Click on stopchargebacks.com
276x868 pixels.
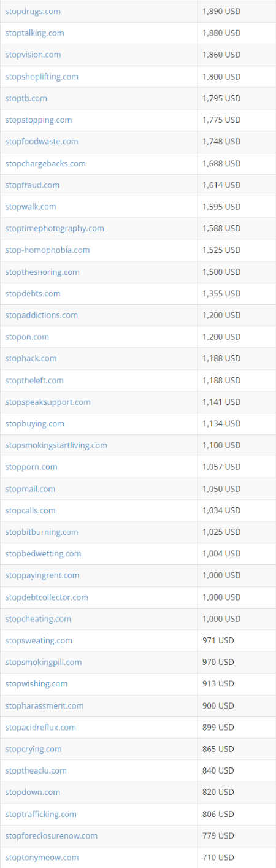45,163
